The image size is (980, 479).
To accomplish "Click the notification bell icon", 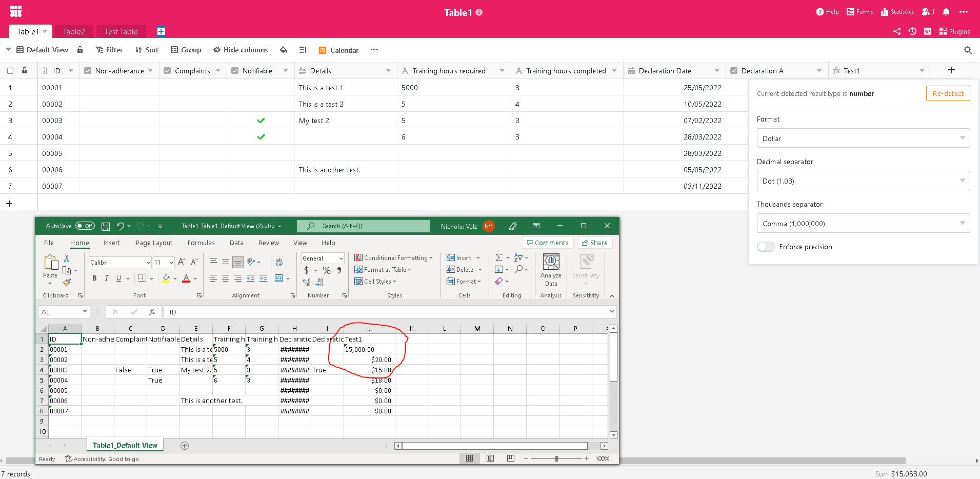I will (x=946, y=12).
